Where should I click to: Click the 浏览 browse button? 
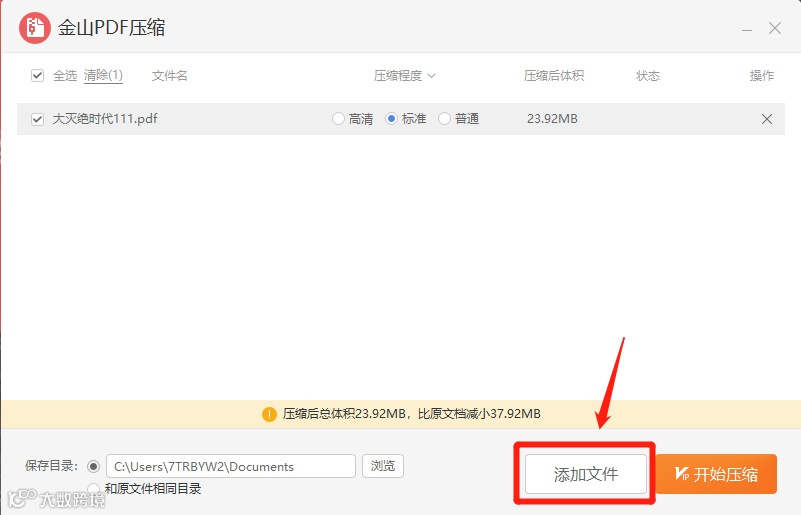(x=383, y=466)
